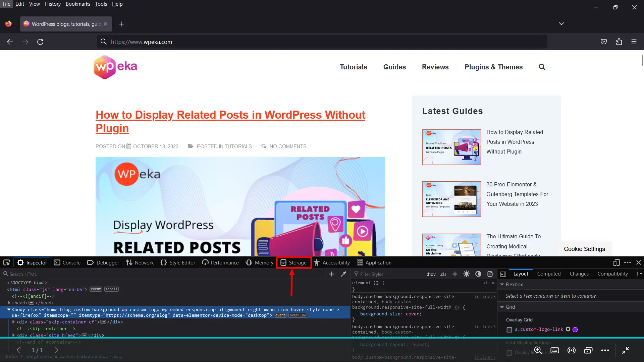Collapse the body element node
Screen dimensions: 644x362
pyautogui.click(x=9, y=309)
